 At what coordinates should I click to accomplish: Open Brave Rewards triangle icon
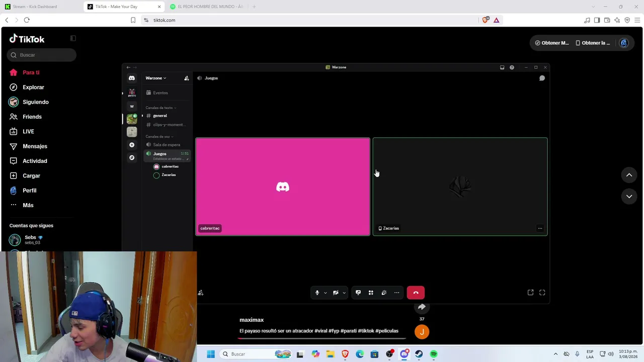tap(496, 20)
